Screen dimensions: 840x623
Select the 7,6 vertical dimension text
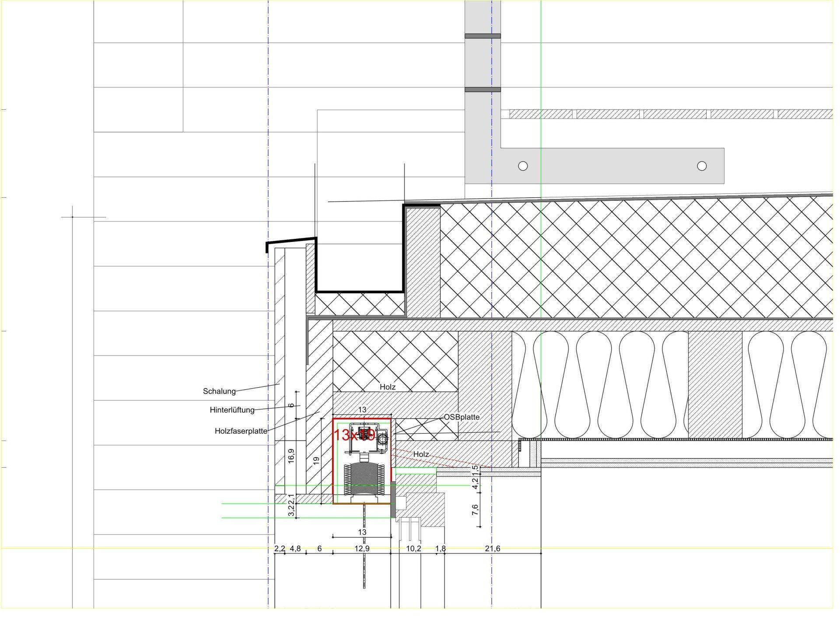coord(475,510)
